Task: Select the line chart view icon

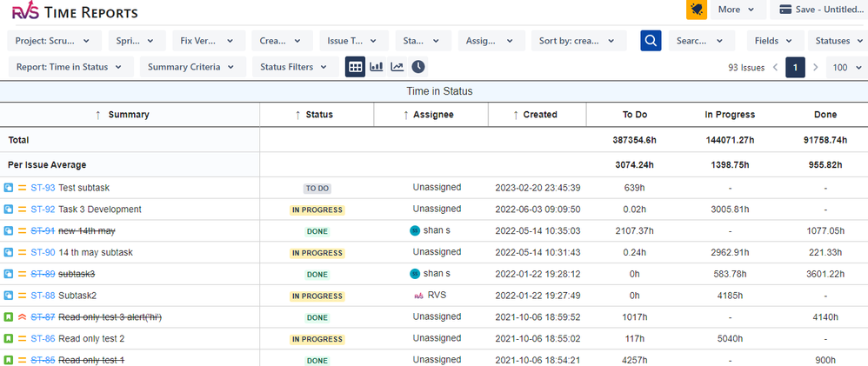Action: (397, 67)
